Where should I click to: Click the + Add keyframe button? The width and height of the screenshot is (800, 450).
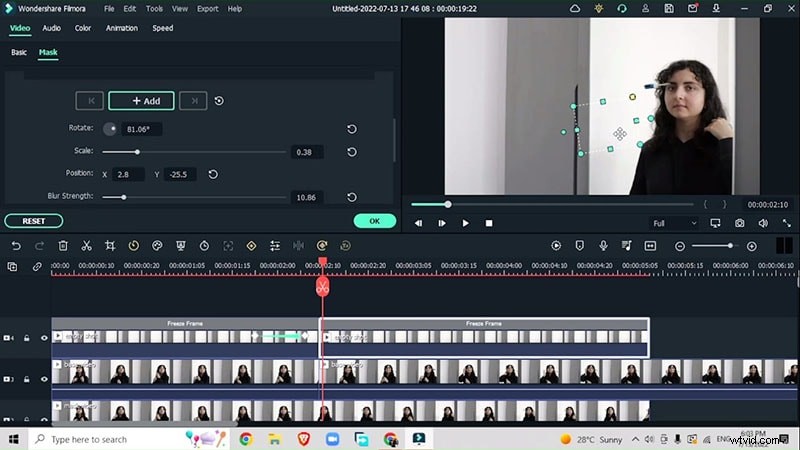click(x=141, y=101)
